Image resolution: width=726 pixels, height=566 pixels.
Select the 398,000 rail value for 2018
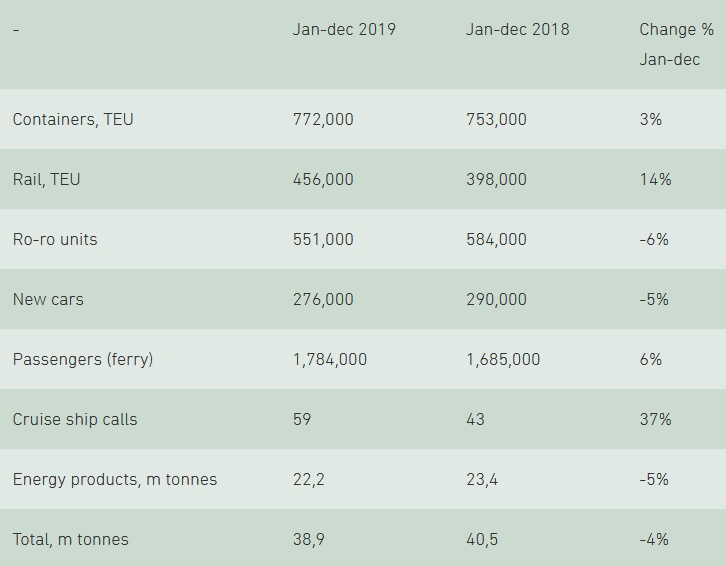click(496, 179)
